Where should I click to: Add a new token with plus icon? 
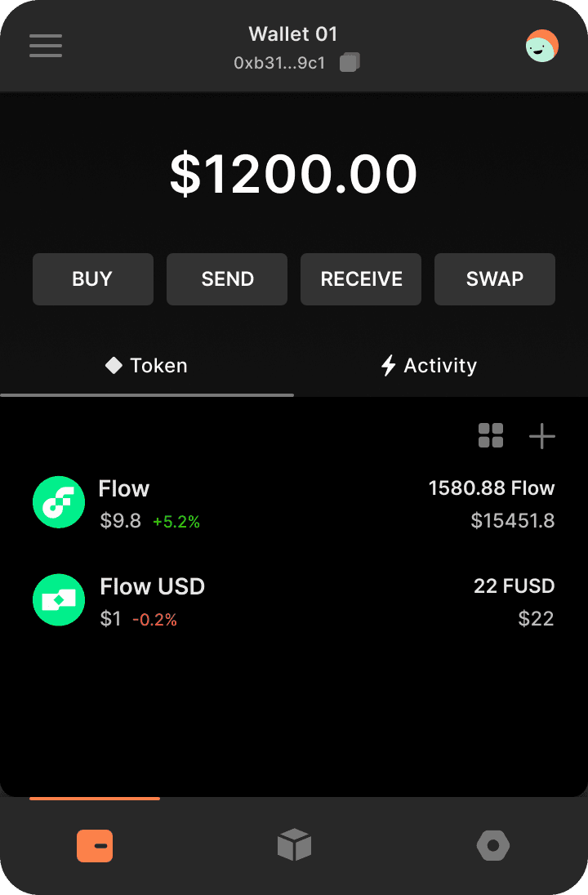(542, 436)
